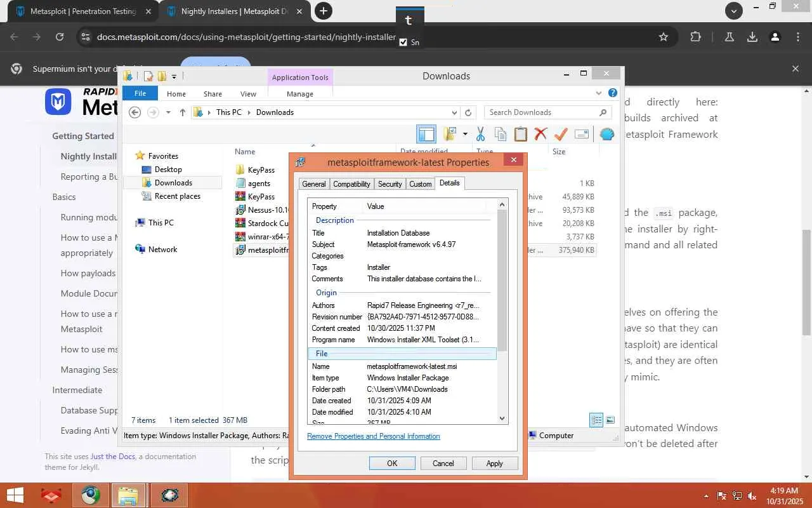Open the address bar history dropdown in Explorer
The width and height of the screenshot is (812, 508).
click(454, 112)
